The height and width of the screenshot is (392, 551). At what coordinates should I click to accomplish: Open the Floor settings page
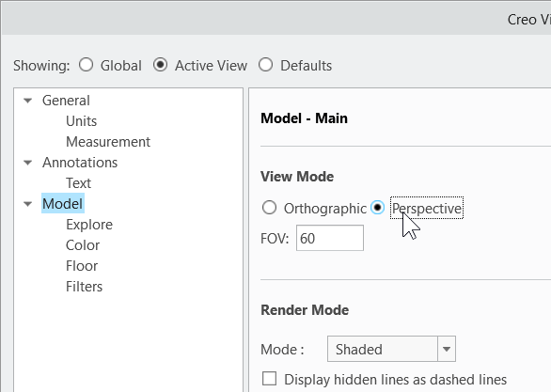(82, 266)
